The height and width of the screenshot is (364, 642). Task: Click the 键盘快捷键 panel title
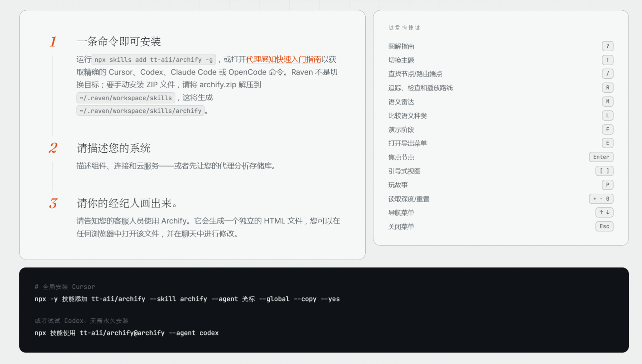tap(404, 28)
